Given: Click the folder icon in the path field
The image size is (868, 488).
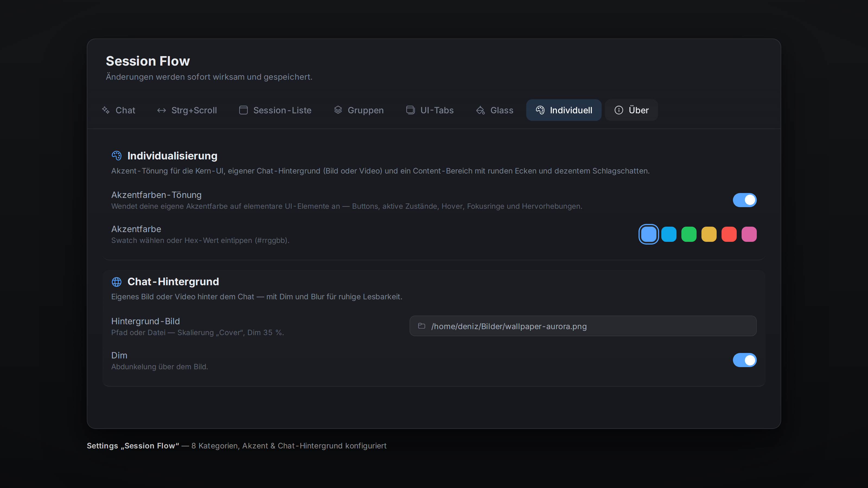Looking at the screenshot, I should pyautogui.click(x=422, y=326).
